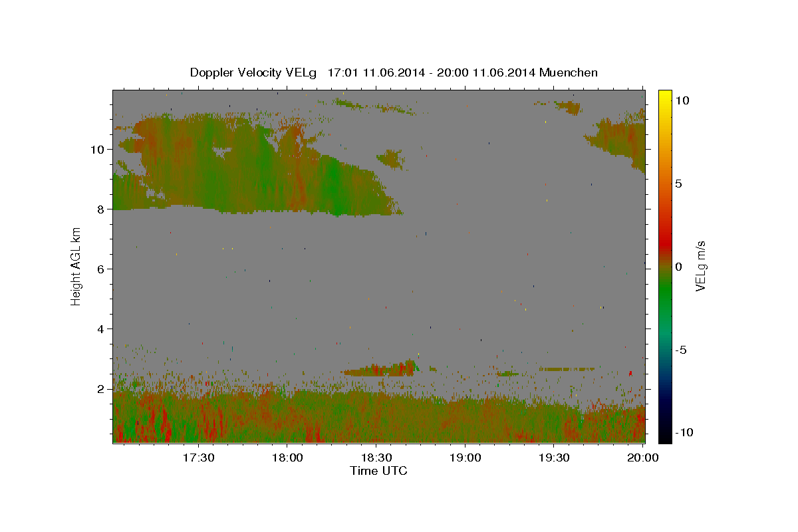Click the height axis label '8'
Viewport: 798px width, 532px height.
tap(101, 209)
